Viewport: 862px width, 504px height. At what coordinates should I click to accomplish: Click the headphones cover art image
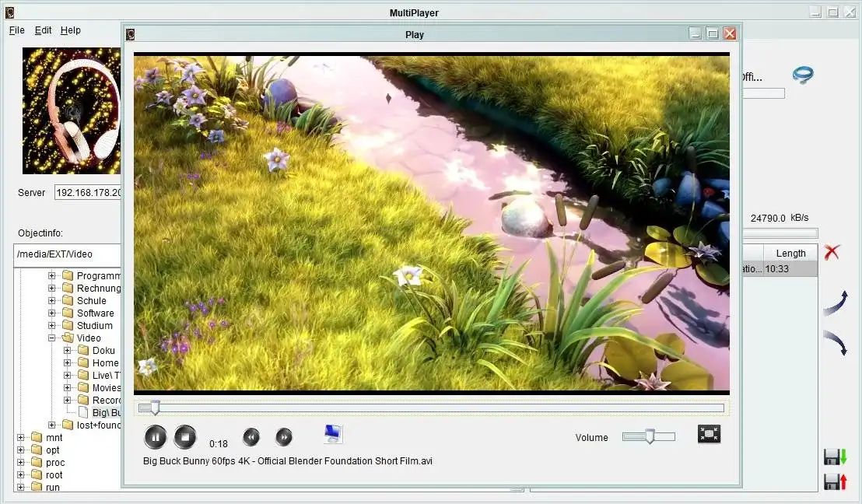click(72, 110)
